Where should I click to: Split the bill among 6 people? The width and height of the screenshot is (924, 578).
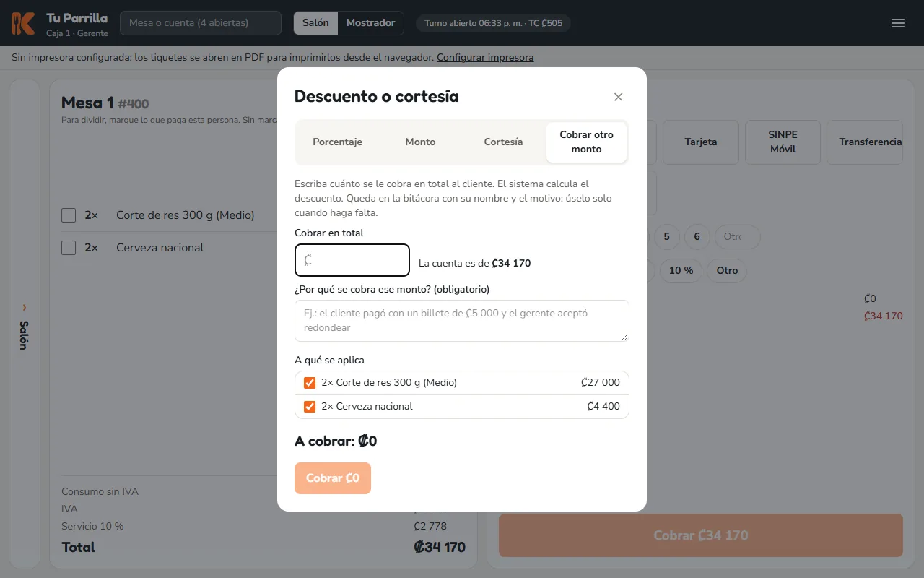697,237
